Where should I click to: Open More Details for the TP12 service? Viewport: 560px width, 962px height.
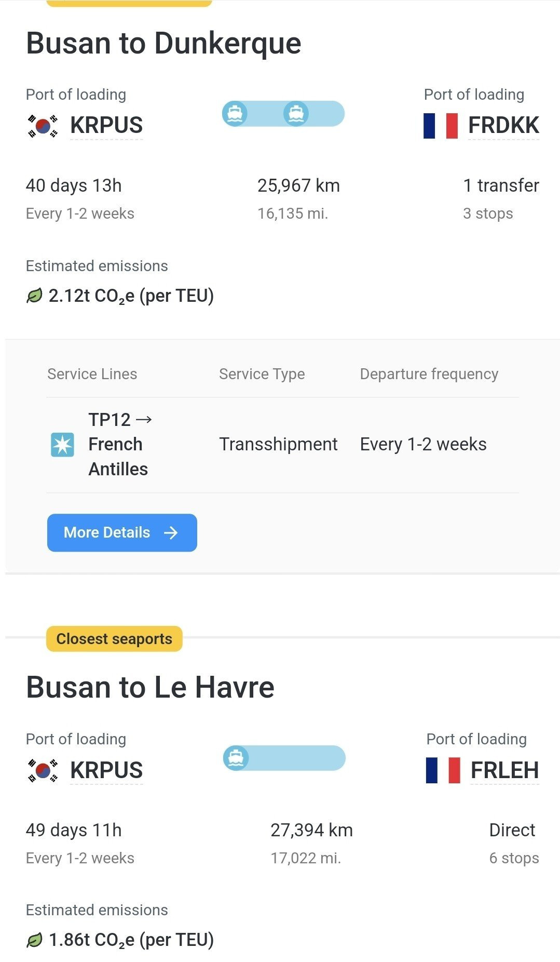pos(122,532)
